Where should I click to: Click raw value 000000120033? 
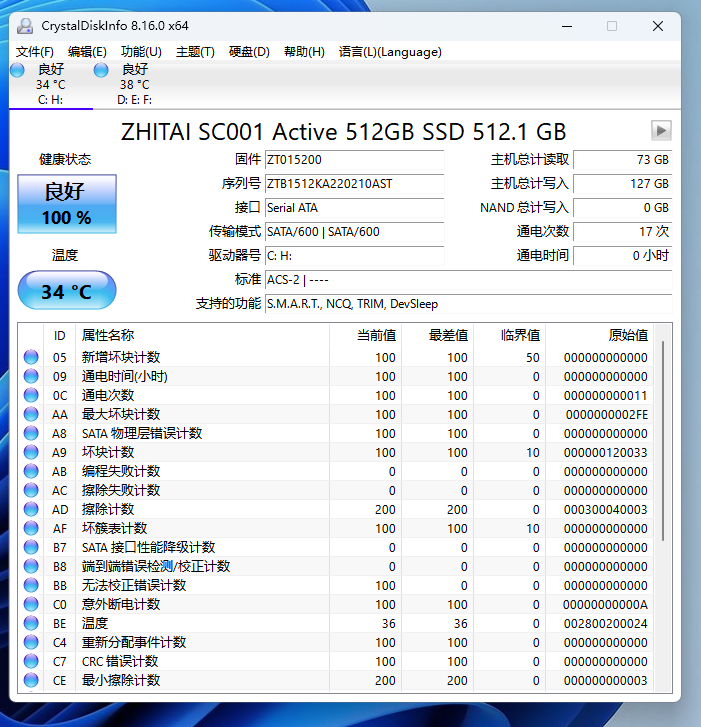point(605,453)
